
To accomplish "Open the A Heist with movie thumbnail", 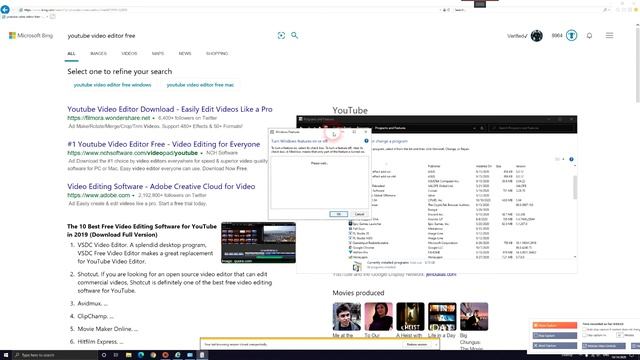I will point(410,316).
